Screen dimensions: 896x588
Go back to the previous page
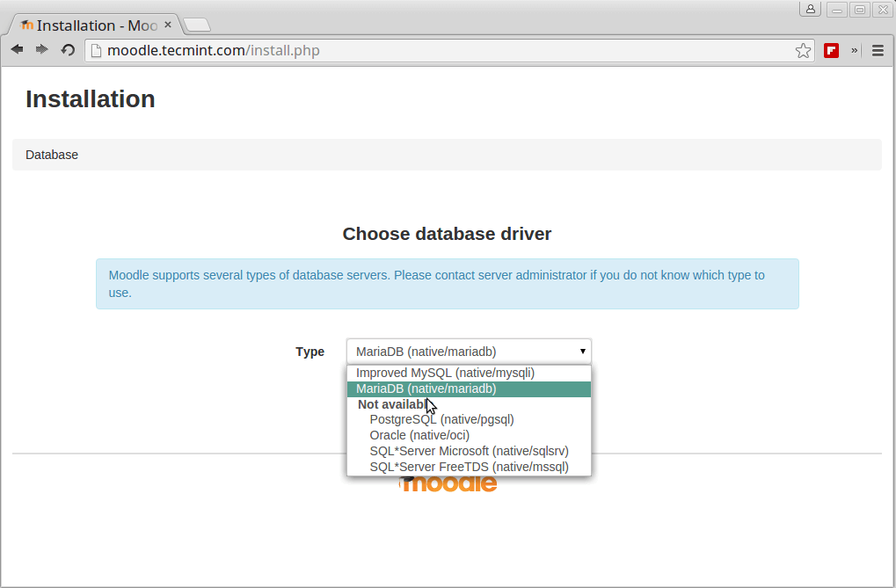tap(17, 50)
